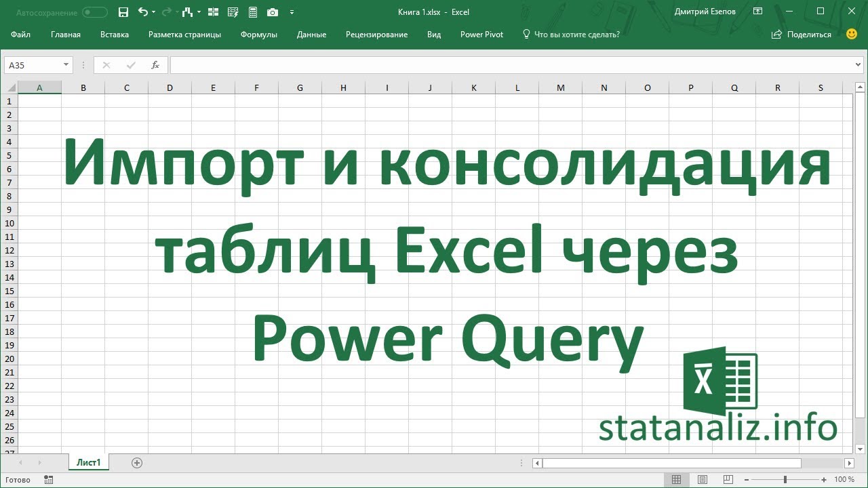Click inside the formula bar input
Viewport: 868px width, 488px height.
click(512, 65)
